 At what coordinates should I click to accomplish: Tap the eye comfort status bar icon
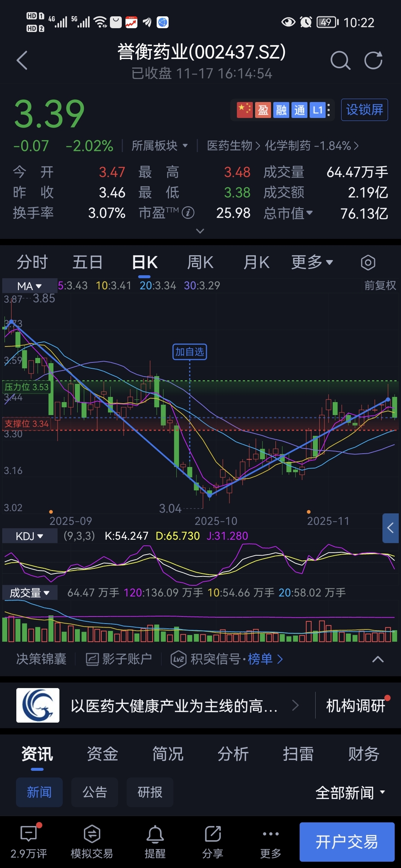(288, 22)
